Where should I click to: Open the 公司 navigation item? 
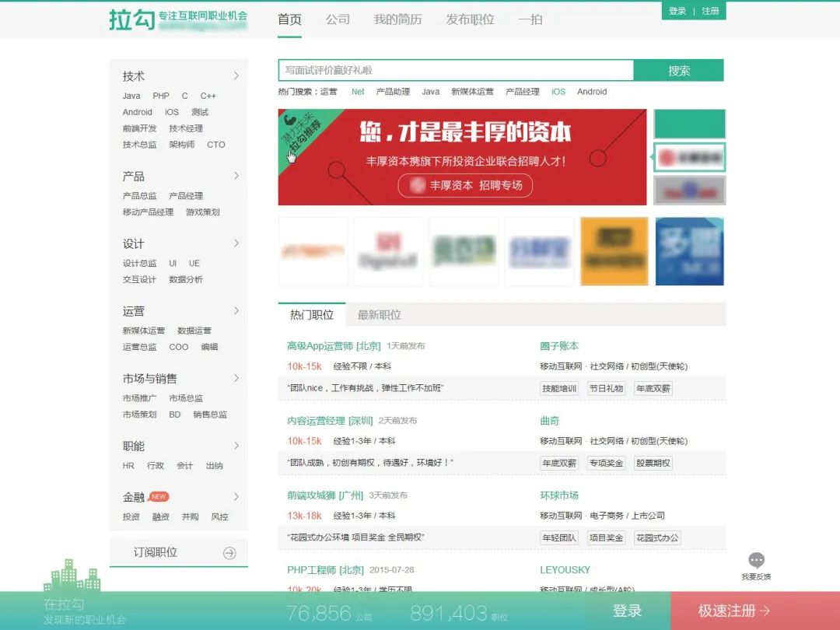click(338, 19)
